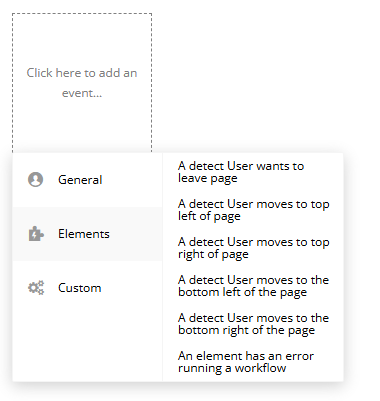Viewport: 380px width, 401px height.
Task: Select 'User moves to top left of page' event
Action: (254, 210)
